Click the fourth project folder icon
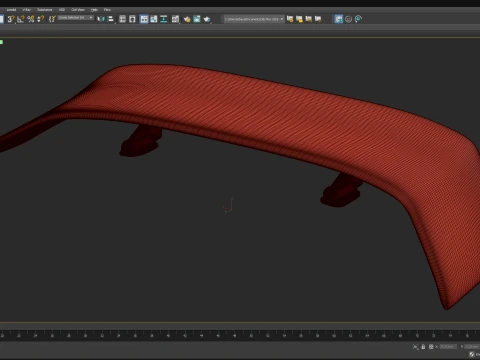This screenshot has height=360, width=480. (318, 19)
